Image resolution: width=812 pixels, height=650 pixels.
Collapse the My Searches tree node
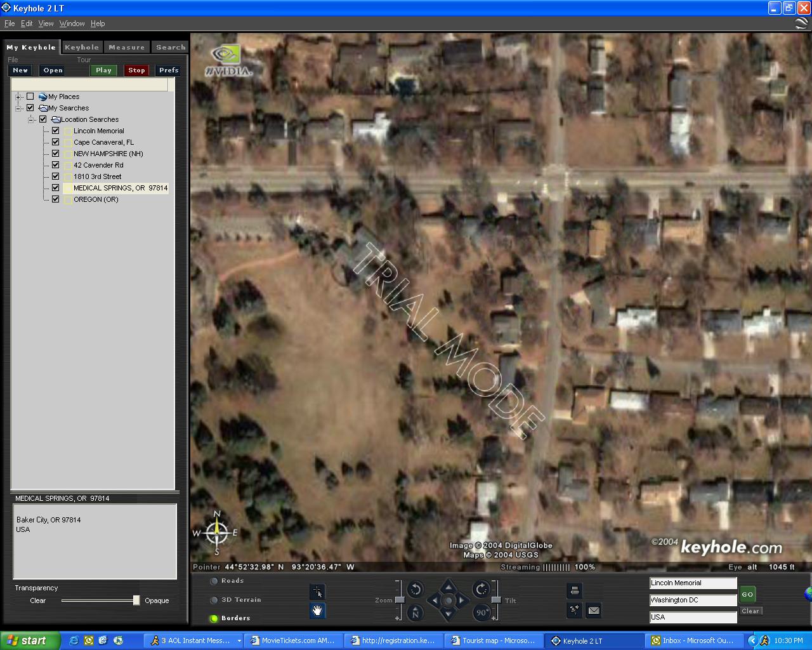point(18,108)
